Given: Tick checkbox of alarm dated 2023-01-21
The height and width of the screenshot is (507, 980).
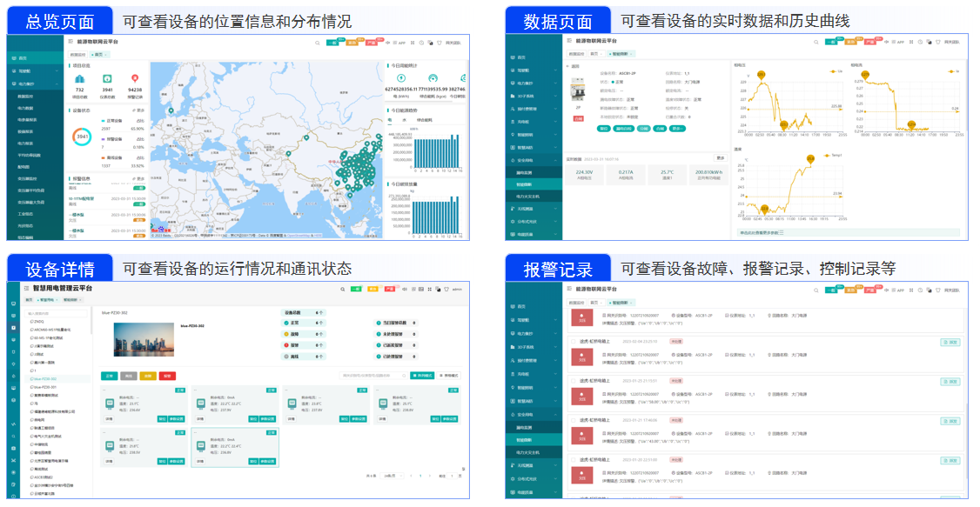Looking at the screenshot, I should [574, 420].
